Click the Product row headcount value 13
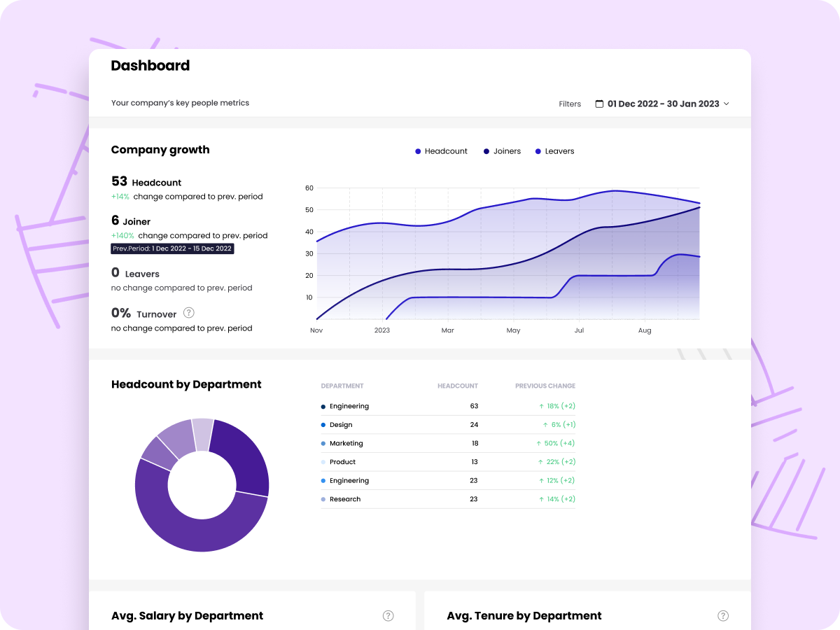This screenshot has width=840, height=630. pyautogui.click(x=475, y=462)
